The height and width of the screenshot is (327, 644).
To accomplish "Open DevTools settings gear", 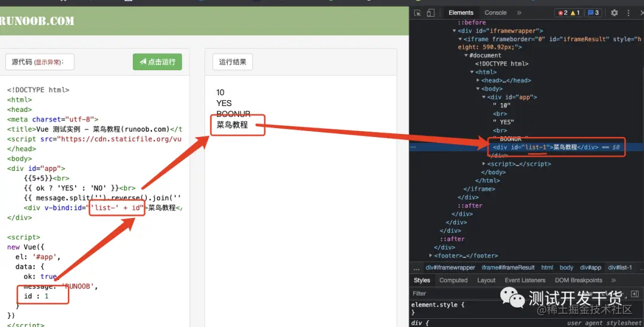I will 614,13.
